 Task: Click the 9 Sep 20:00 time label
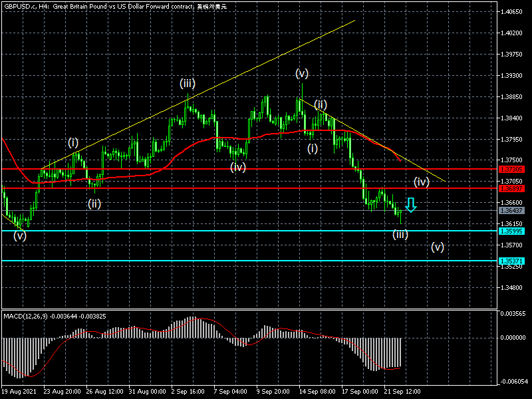[273, 391]
